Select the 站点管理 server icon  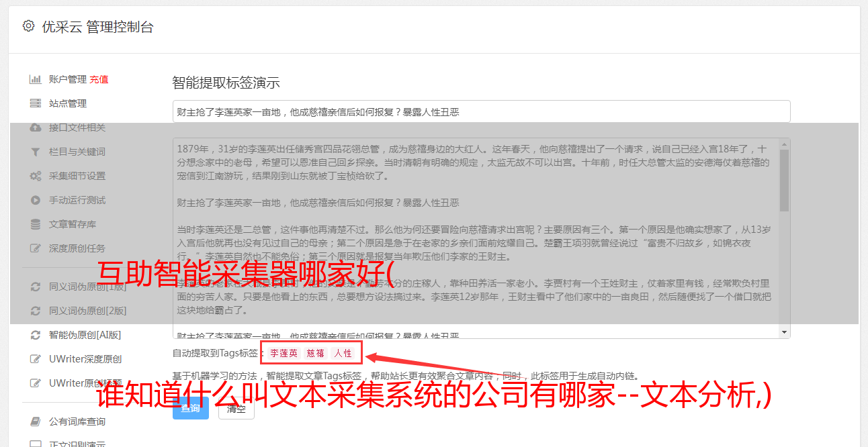coord(36,103)
